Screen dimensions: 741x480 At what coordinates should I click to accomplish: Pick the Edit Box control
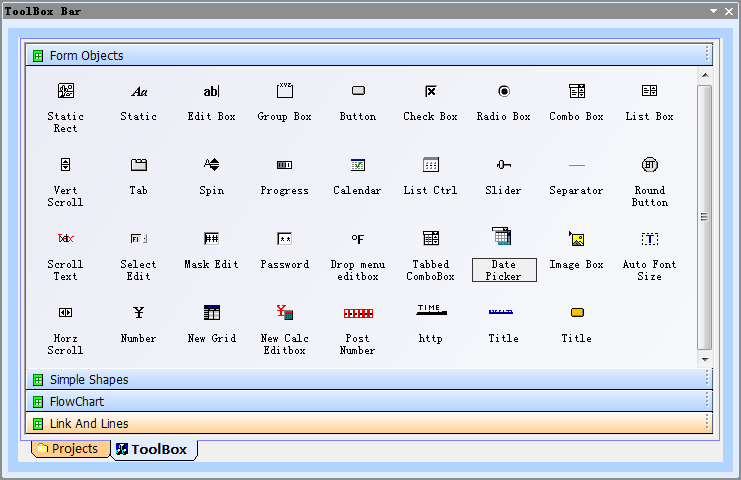click(211, 92)
